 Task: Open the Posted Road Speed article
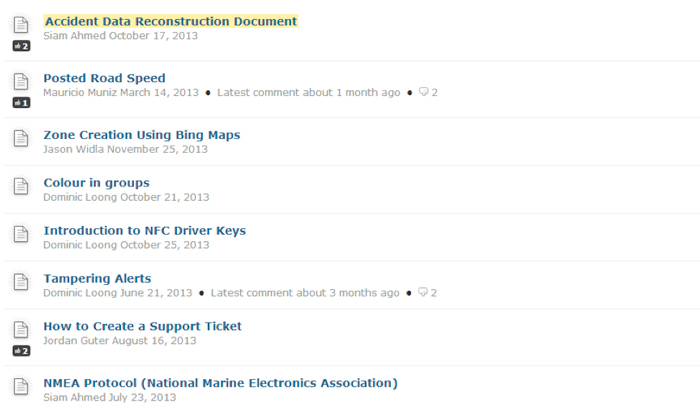[x=104, y=78]
